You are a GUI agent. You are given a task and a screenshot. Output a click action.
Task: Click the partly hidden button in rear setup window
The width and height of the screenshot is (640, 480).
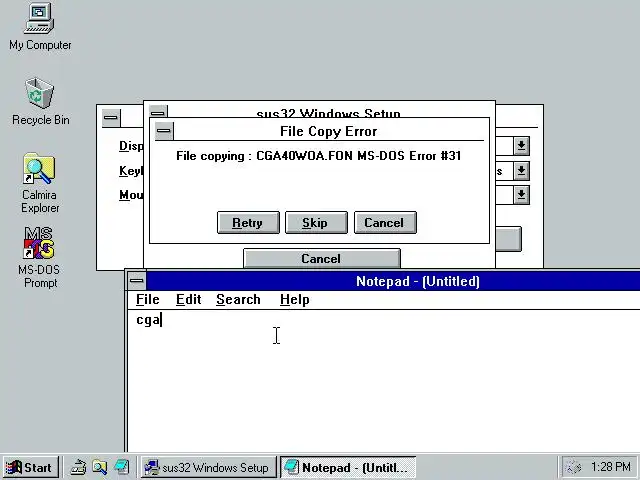tap(509, 239)
